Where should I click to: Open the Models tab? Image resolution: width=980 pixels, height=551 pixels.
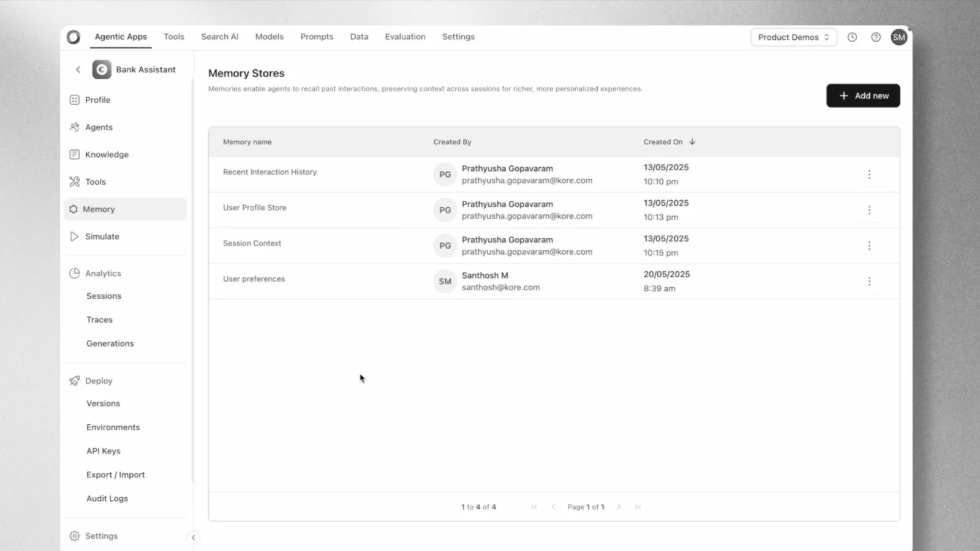(x=269, y=37)
